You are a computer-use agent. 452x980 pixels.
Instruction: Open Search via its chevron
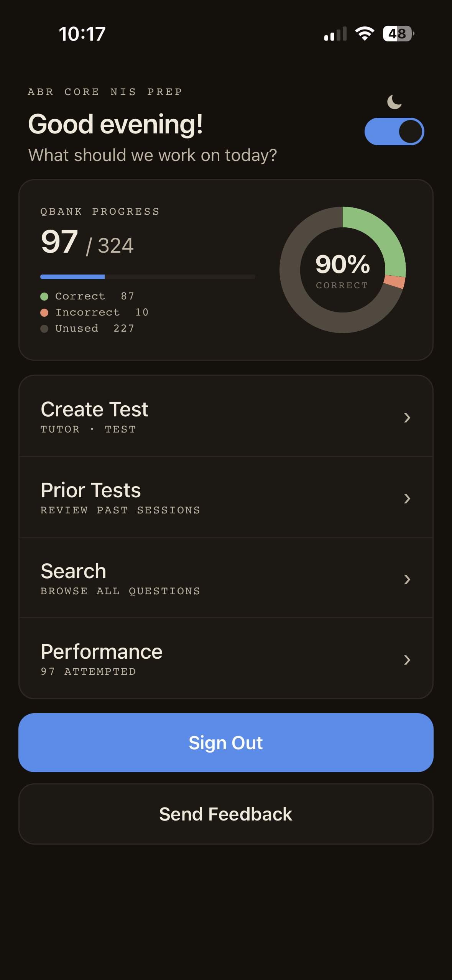[x=408, y=579]
